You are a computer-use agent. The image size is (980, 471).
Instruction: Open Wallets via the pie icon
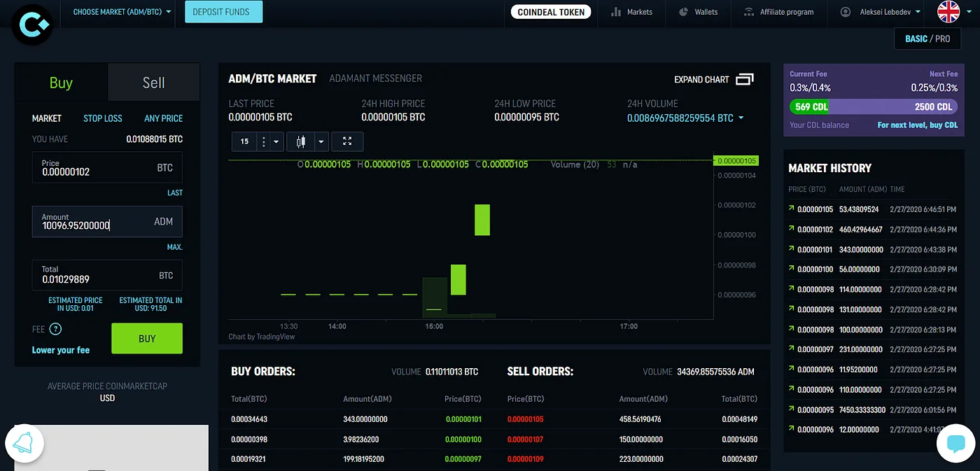coord(682,12)
